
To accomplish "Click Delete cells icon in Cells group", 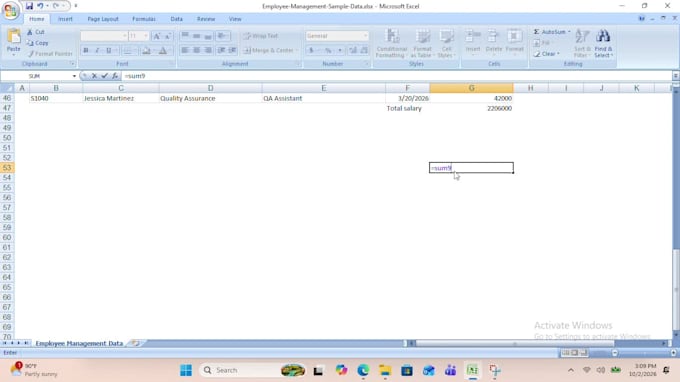I will [494, 37].
